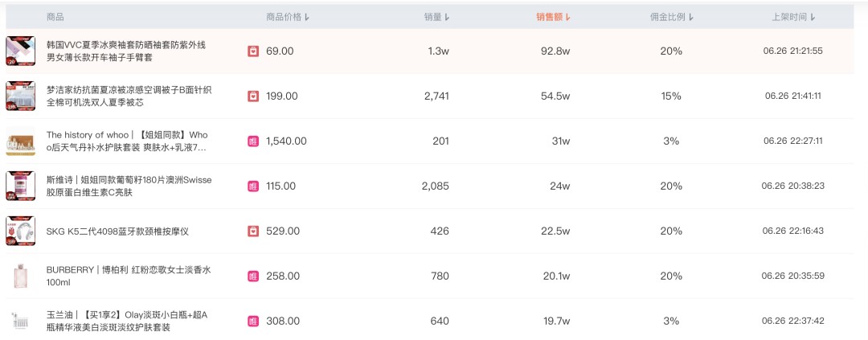The width and height of the screenshot is (868, 340).
Task: Click the pink 唯 icon beside 308.00
Action: 253,321
